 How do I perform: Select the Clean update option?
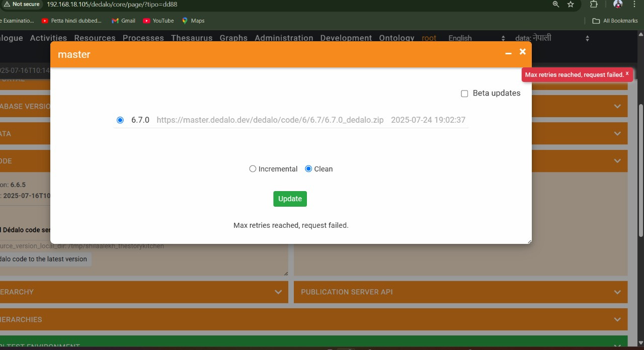click(308, 169)
